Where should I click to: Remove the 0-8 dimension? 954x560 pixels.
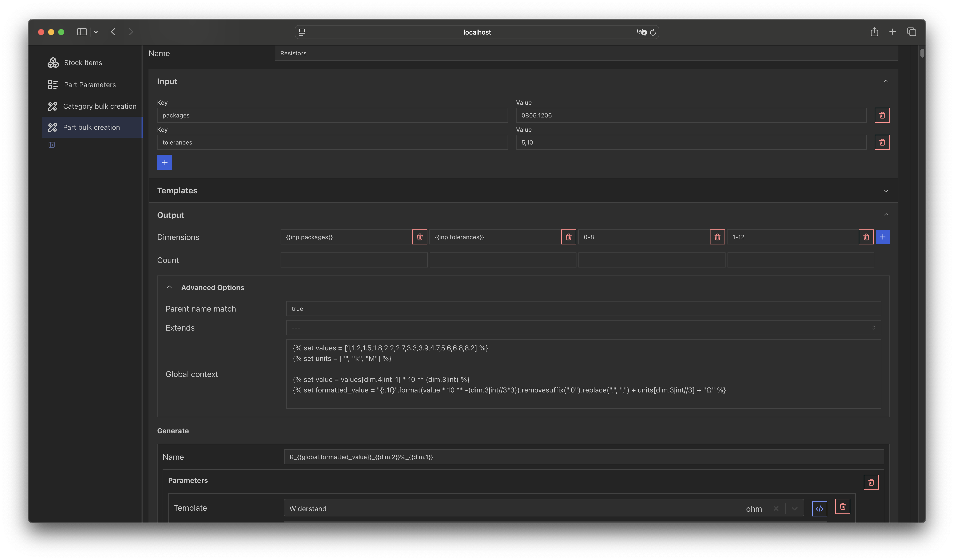click(x=717, y=237)
